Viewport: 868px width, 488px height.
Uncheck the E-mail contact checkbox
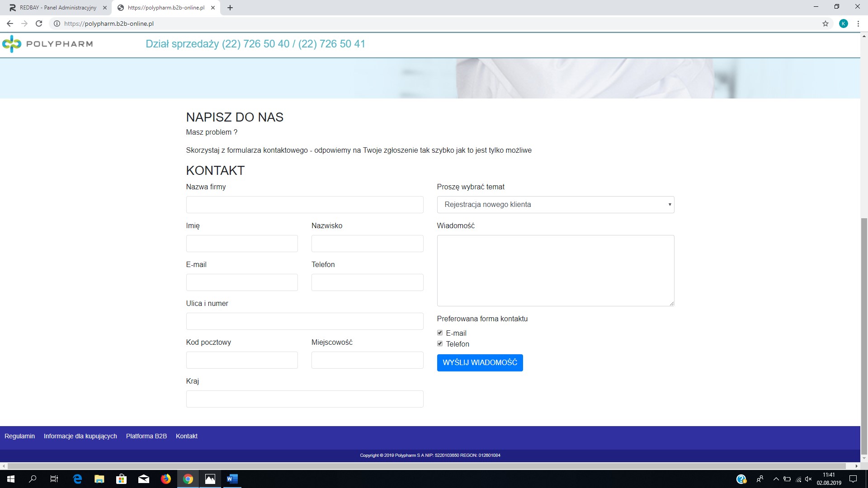(x=440, y=333)
